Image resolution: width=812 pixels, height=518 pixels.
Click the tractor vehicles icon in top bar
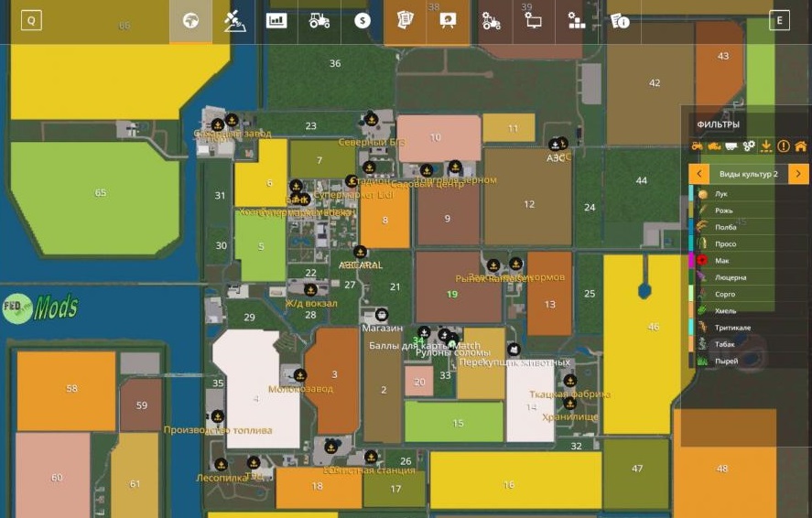coord(319,21)
